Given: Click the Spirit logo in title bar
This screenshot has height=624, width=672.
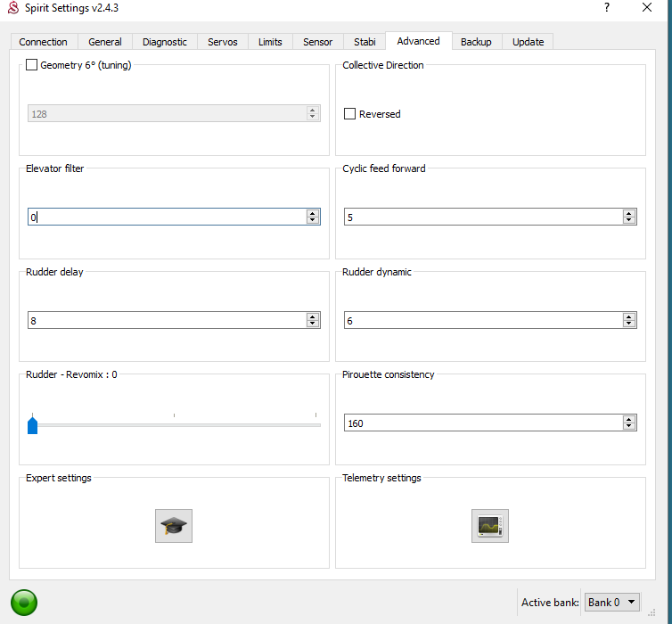Looking at the screenshot, I should [12, 8].
